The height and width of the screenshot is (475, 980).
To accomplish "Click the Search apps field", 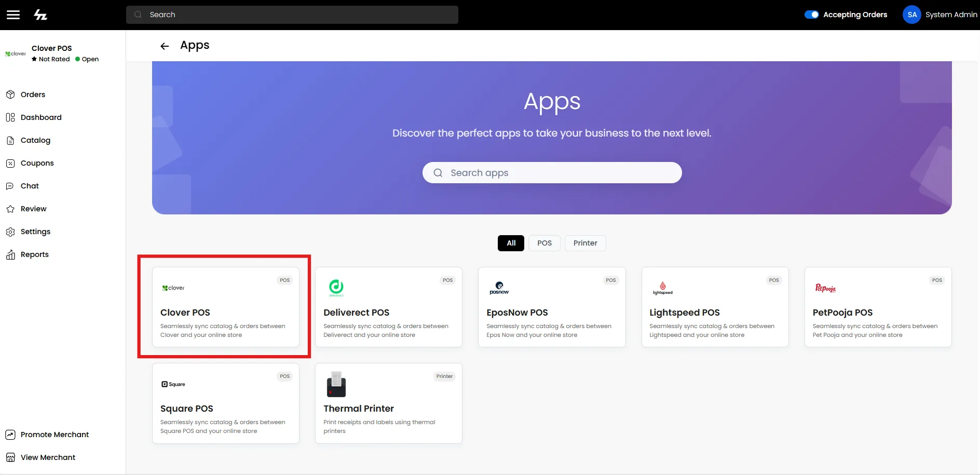I will (552, 173).
